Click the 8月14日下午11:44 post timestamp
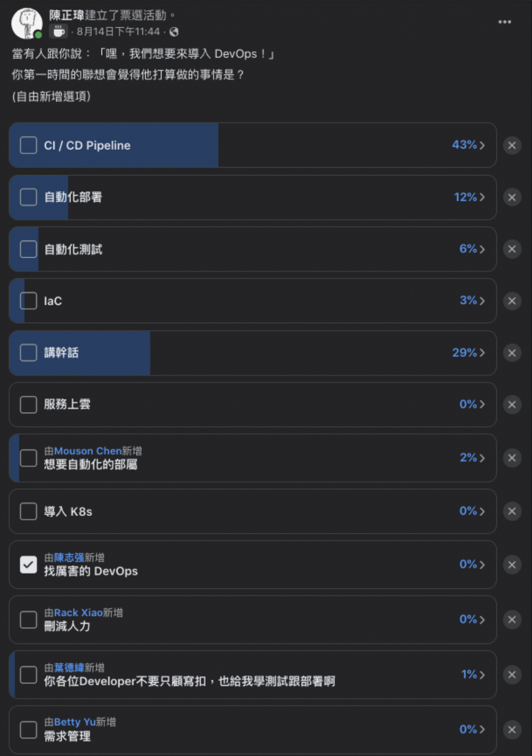The width and height of the screenshot is (532, 756). (x=118, y=32)
